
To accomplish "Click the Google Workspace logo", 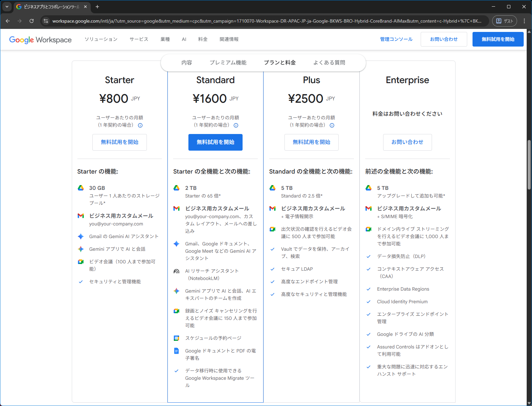I will [x=40, y=40].
